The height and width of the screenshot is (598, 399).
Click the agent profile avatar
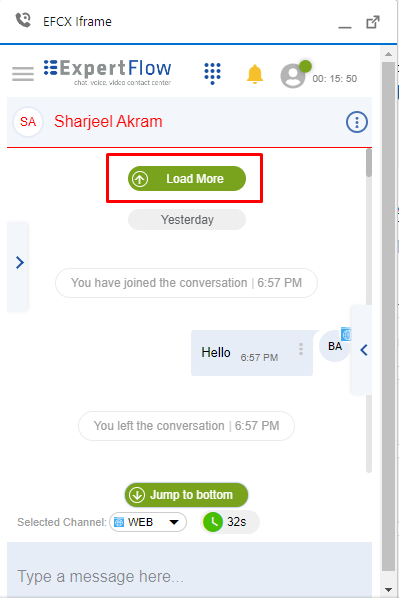pos(293,76)
